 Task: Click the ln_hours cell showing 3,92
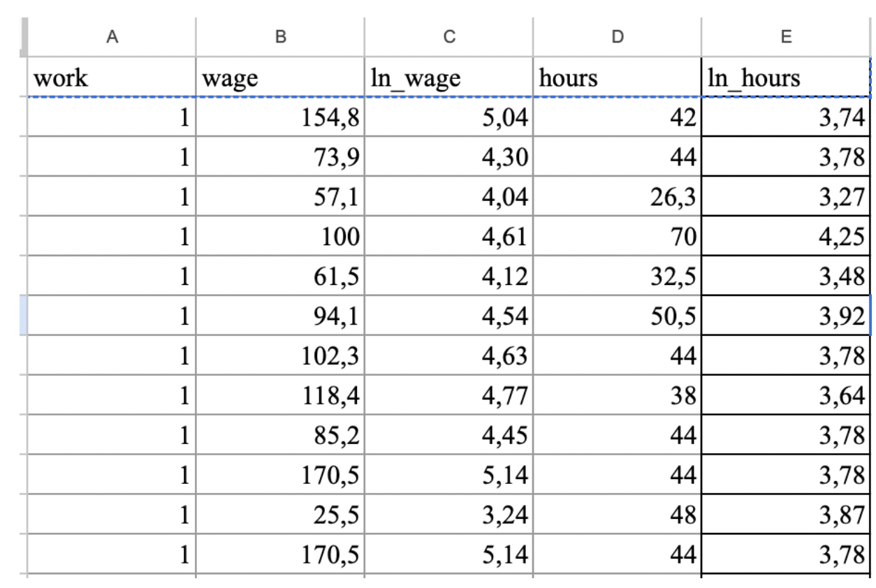pos(785,317)
